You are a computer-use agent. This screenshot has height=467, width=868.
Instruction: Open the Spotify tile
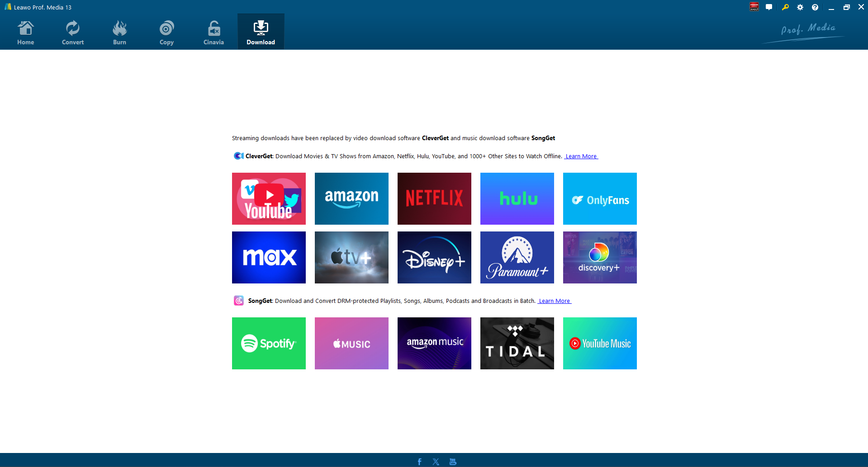[269, 343]
